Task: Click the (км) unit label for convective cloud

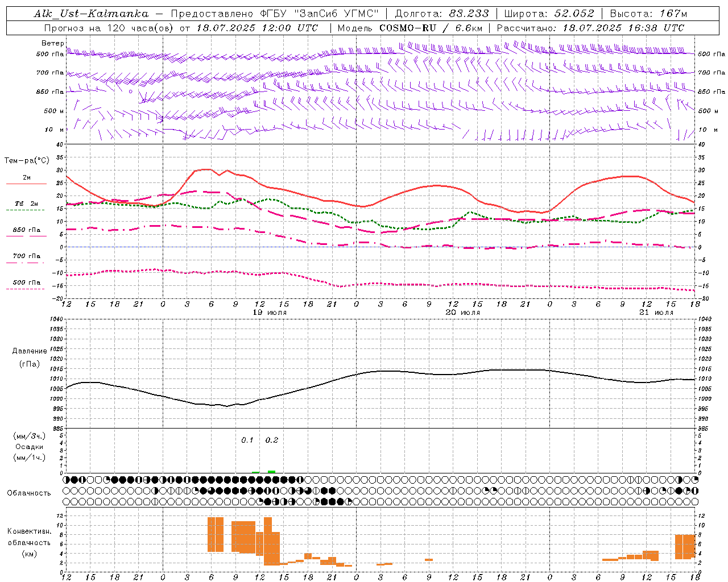Action: coord(30,554)
